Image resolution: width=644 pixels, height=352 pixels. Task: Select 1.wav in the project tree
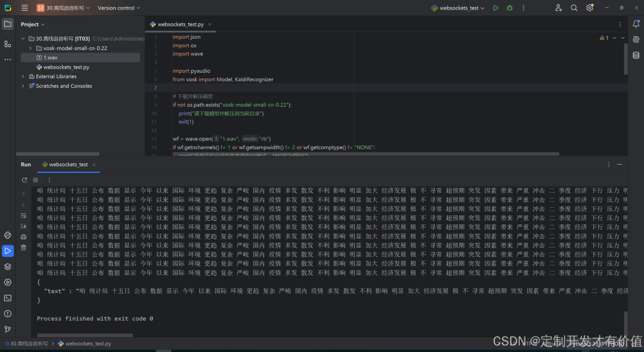(x=50, y=58)
